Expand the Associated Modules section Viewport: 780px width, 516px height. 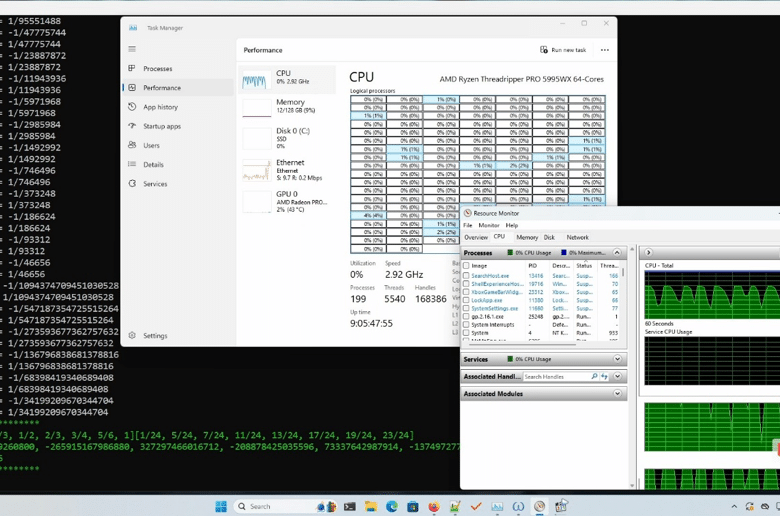click(x=617, y=393)
